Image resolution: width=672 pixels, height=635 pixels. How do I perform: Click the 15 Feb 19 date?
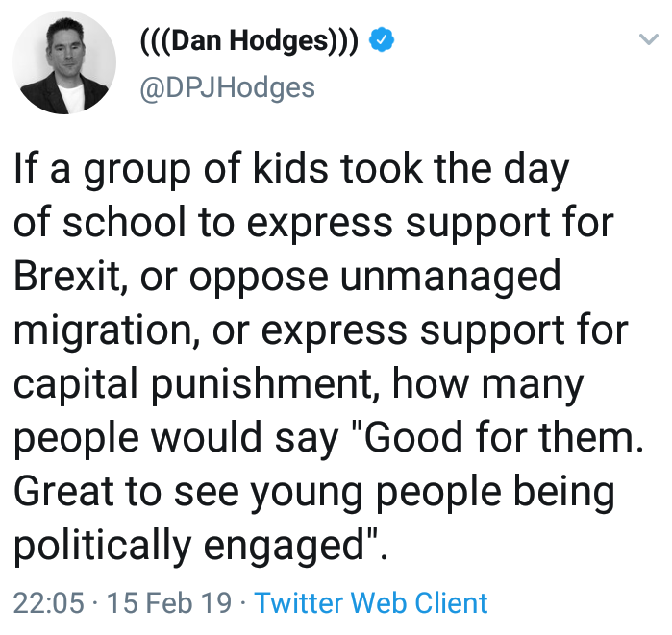(x=169, y=603)
